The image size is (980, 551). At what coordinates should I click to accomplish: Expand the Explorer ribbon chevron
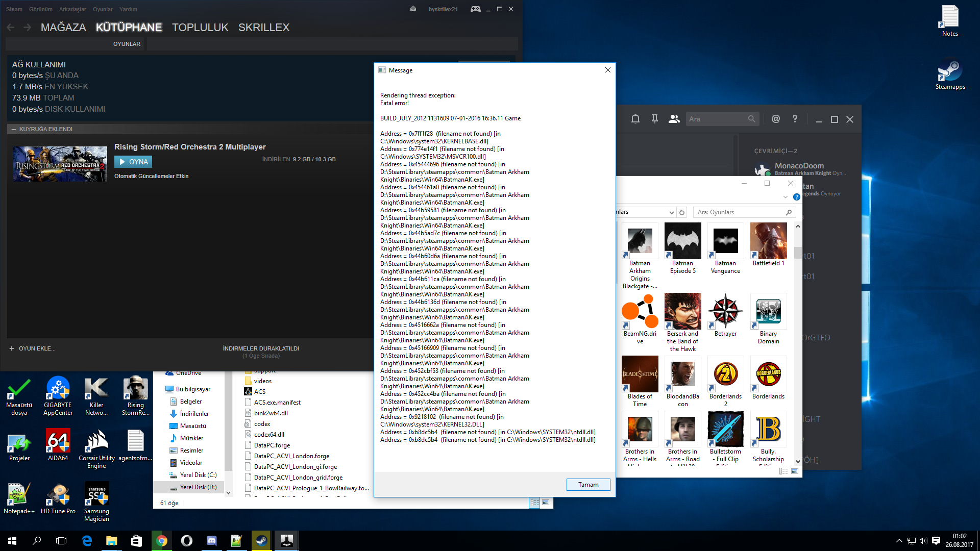coord(785,197)
